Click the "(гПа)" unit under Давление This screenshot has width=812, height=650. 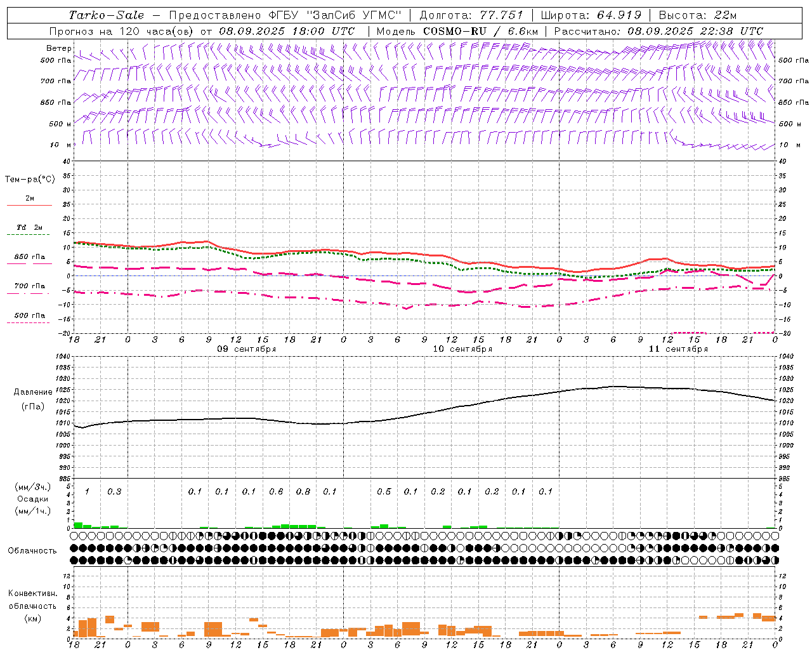click(33, 406)
